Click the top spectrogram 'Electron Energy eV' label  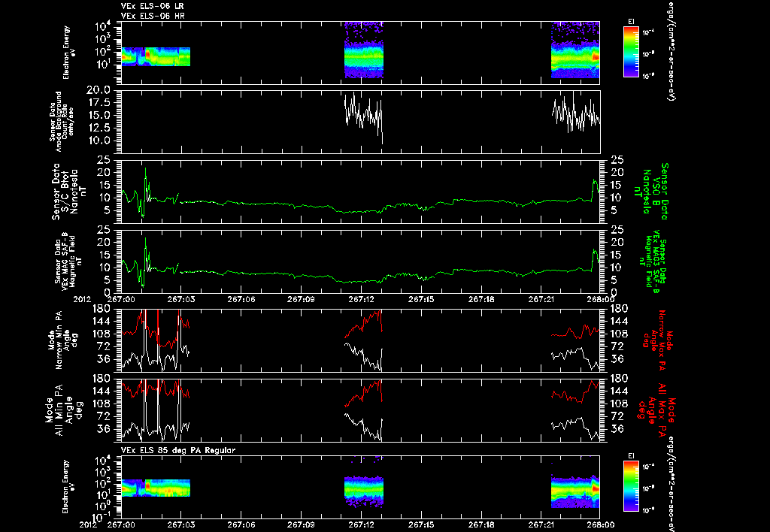point(69,53)
